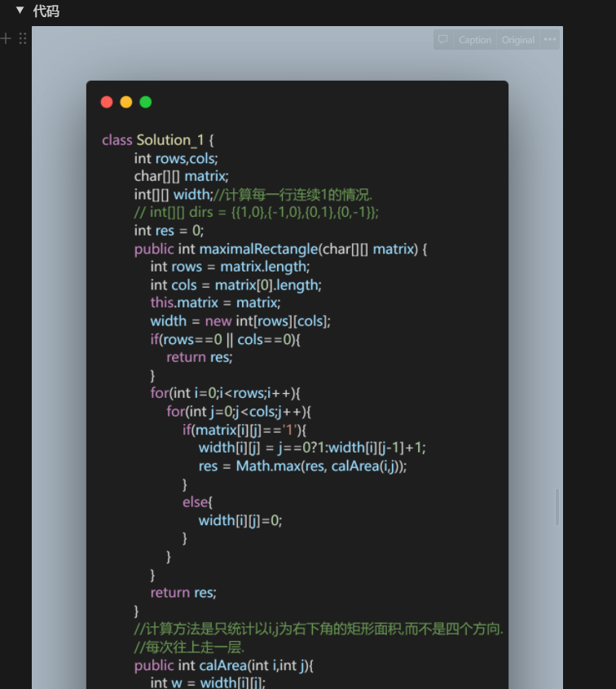Click the "if(rows==0 || cols==0){" line

tap(225, 339)
